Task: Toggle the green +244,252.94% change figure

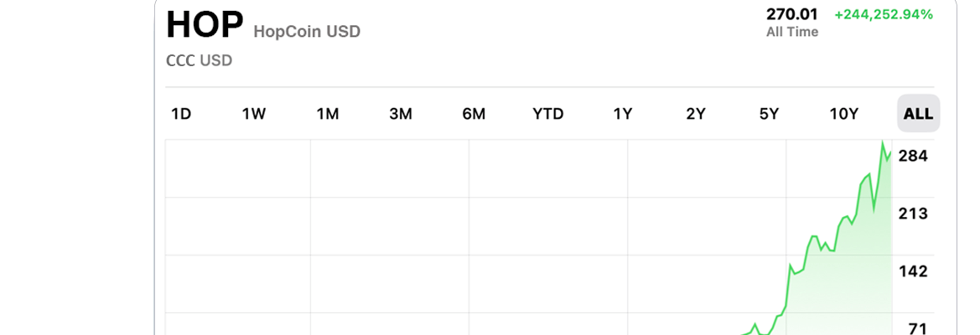Action: pyautogui.click(x=884, y=14)
